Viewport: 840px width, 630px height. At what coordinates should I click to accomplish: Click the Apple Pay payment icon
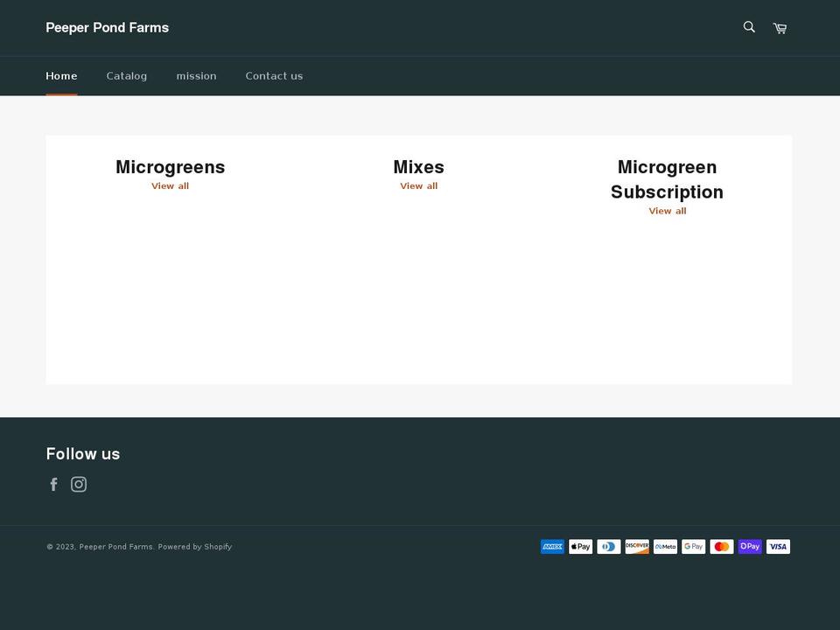580,546
